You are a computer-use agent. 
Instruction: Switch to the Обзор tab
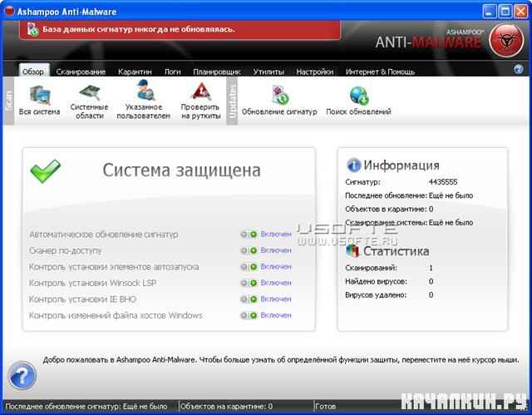(x=33, y=72)
